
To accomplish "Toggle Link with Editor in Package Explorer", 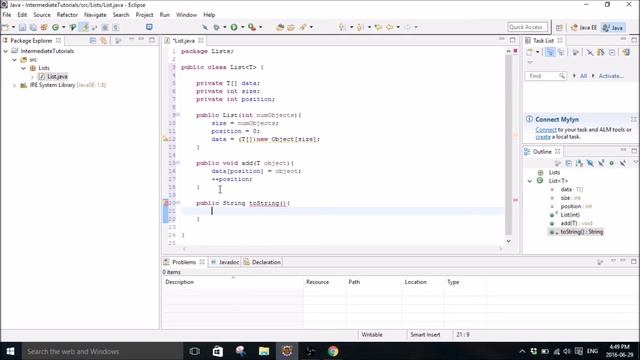I will (104, 40).
